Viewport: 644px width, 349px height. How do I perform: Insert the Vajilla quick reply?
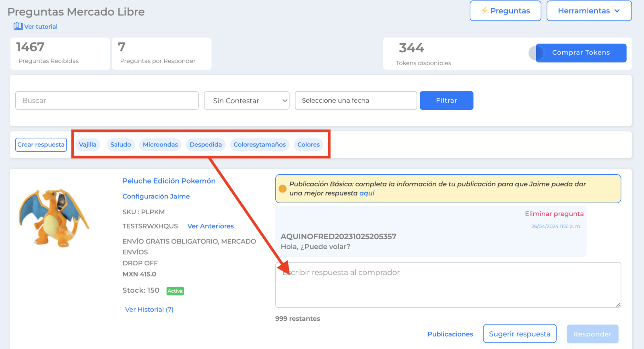coord(88,145)
